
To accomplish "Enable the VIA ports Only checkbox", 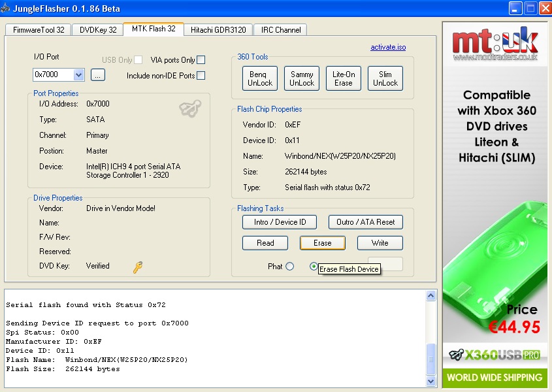I will pos(201,60).
